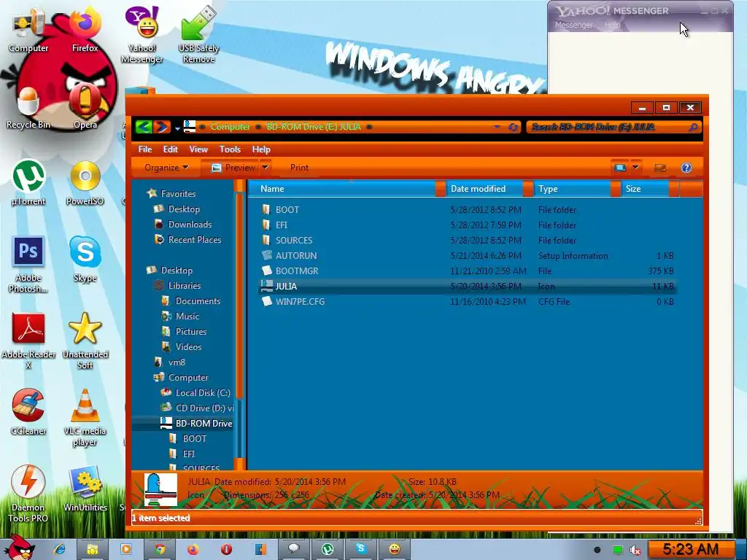
Task: Sort by the Type column header
Action: [x=572, y=189]
